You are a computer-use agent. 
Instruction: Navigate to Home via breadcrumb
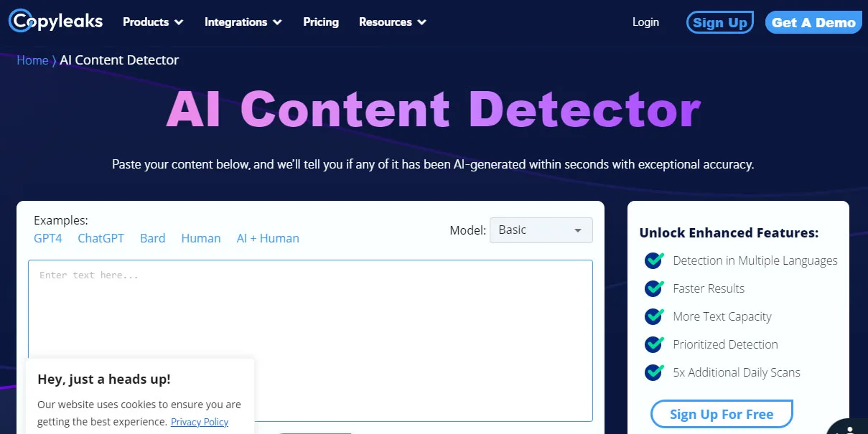click(32, 60)
